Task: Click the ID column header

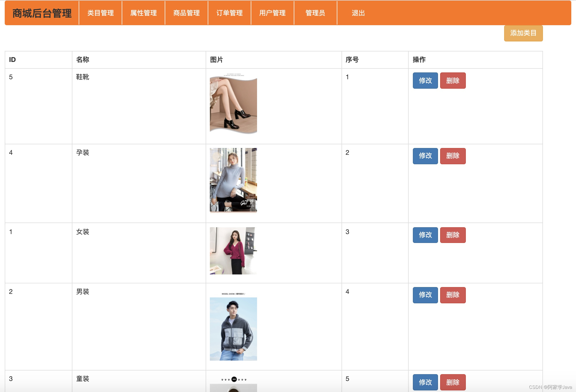Action: click(x=39, y=60)
